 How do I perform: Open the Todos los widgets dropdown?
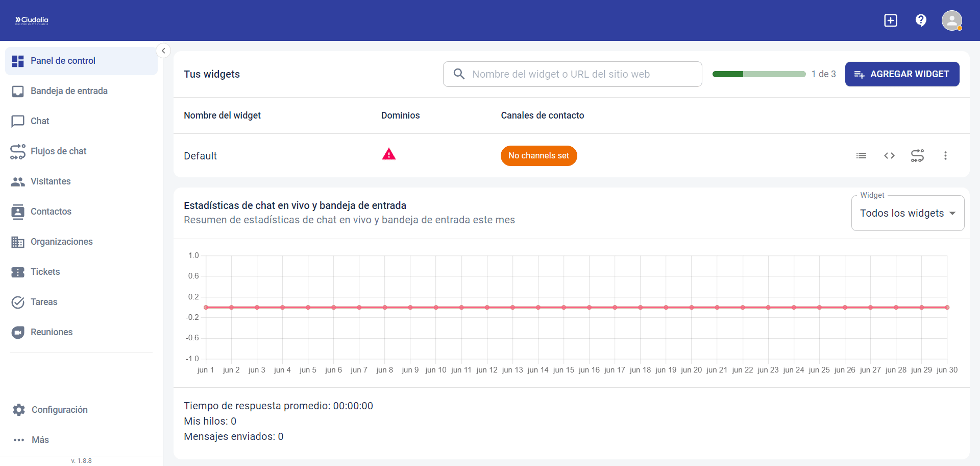(x=908, y=213)
